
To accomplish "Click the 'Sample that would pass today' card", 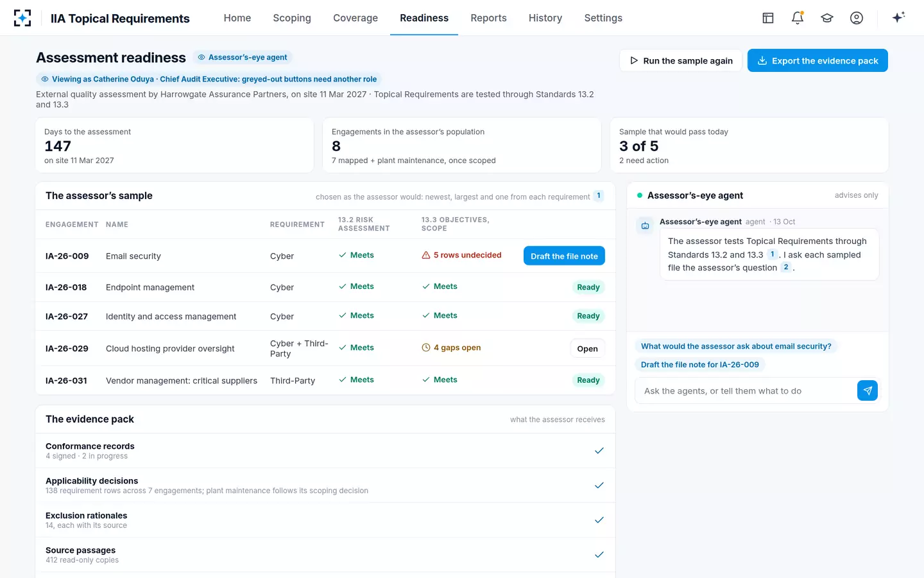I will click(749, 145).
